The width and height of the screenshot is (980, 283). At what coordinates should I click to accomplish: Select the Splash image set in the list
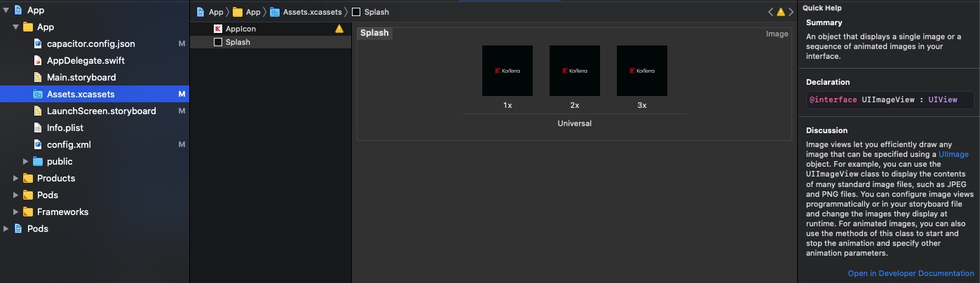pos(238,42)
